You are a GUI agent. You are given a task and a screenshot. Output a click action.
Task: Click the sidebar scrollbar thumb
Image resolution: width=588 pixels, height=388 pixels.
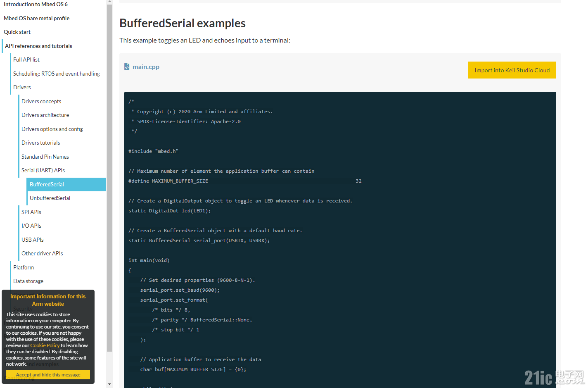(x=109, y=178)
